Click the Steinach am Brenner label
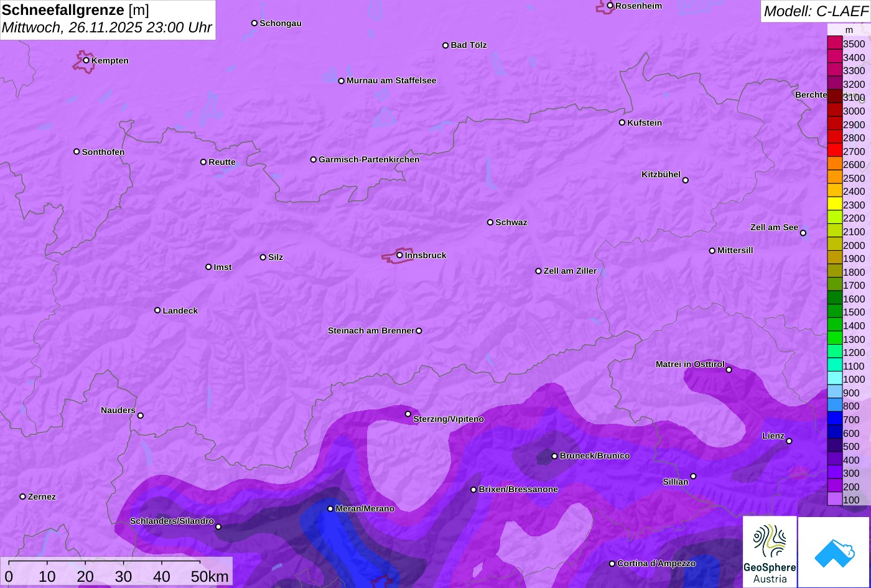This screenshot has height=588, width=871. [x=371, y=331]
